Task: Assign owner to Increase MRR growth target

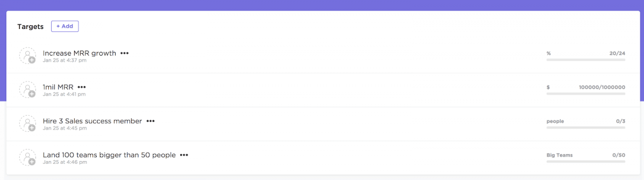Action: (x=28, y=56)
